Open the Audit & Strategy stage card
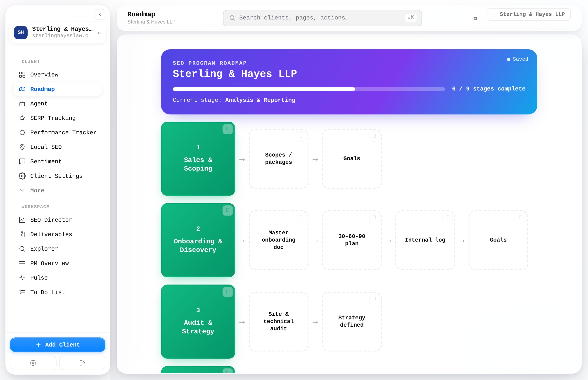 point(198,321)
